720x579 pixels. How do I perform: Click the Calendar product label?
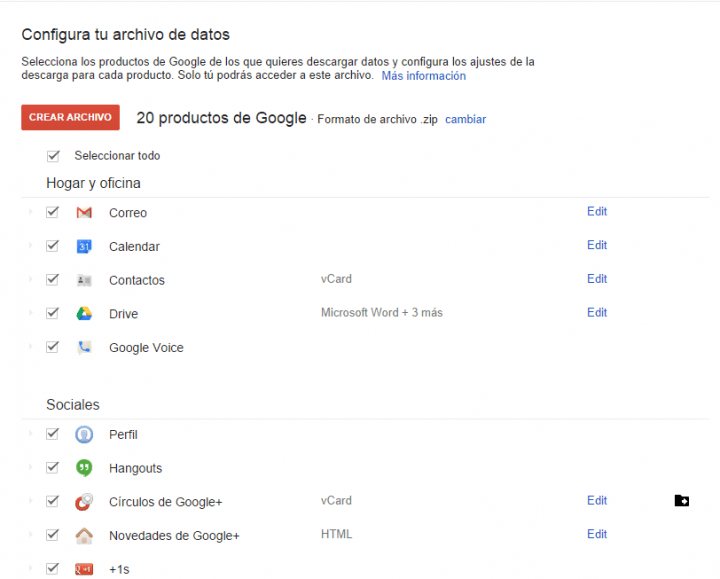click(x=135, y=247)
